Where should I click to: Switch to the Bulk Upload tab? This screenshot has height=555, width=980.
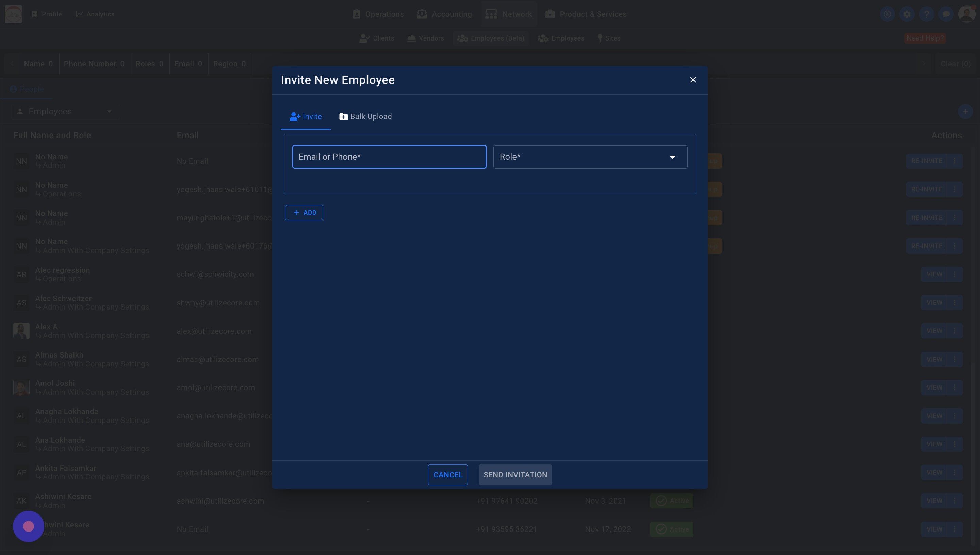point(365,117)
